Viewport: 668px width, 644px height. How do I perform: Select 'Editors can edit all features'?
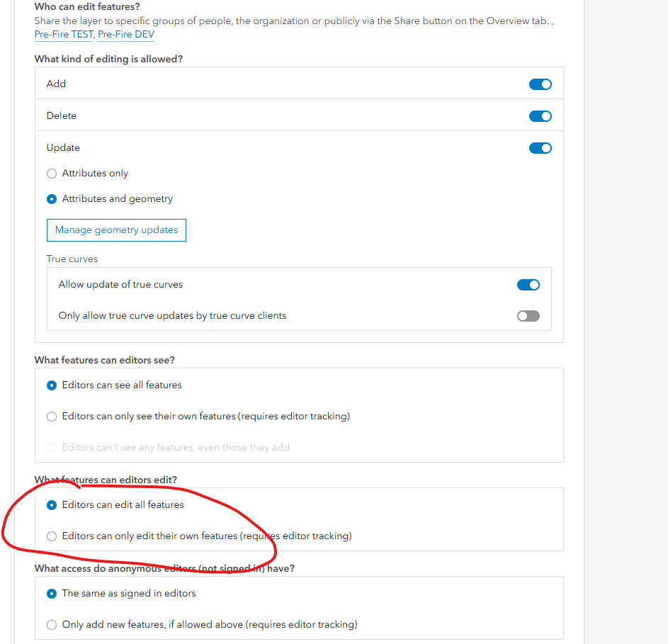pyautogui.click(x=51, y=504)
